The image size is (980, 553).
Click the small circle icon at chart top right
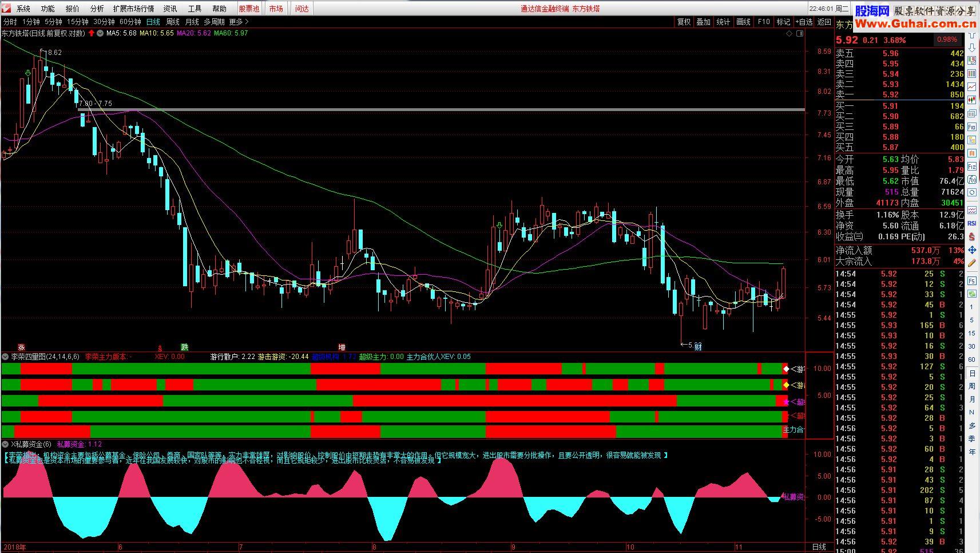(799, 33)
